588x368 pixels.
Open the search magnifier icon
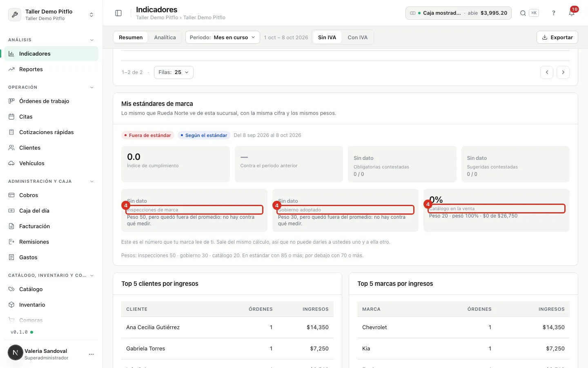523,13
